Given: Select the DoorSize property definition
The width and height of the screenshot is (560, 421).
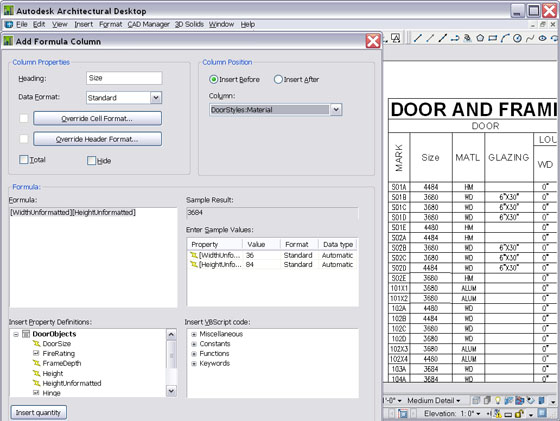Looking at the screenshot, I should tap(56, 344).
